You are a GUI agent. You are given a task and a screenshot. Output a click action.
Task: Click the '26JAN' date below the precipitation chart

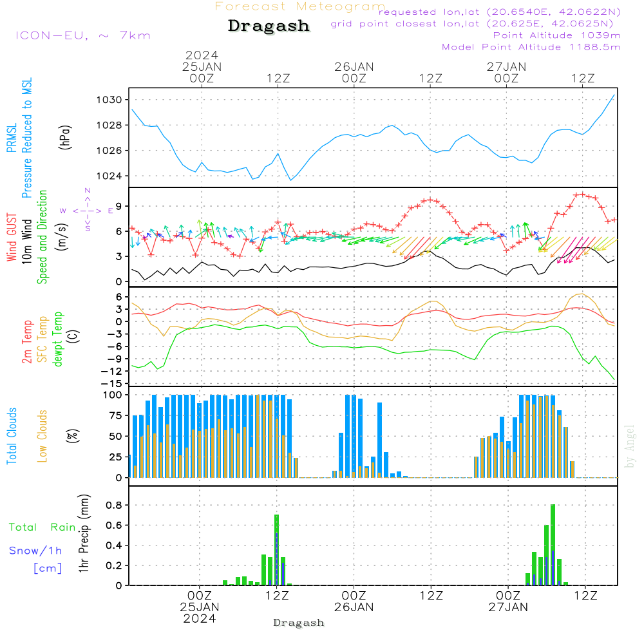(354, 607)
